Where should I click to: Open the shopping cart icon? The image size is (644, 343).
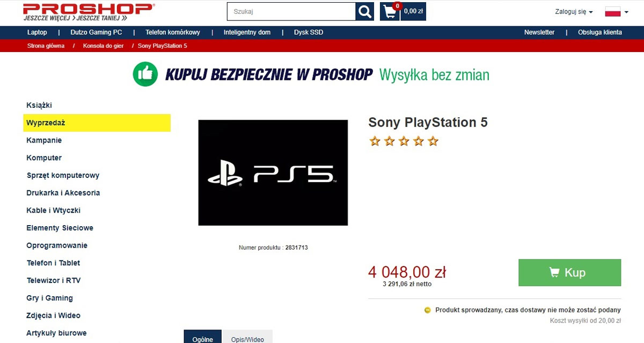click(x=390, y=11)
